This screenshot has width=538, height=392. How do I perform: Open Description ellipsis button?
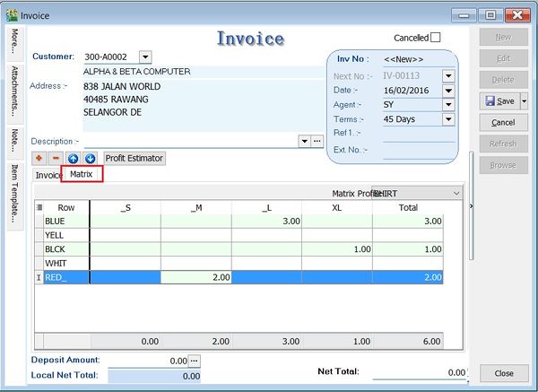(317, 141)
